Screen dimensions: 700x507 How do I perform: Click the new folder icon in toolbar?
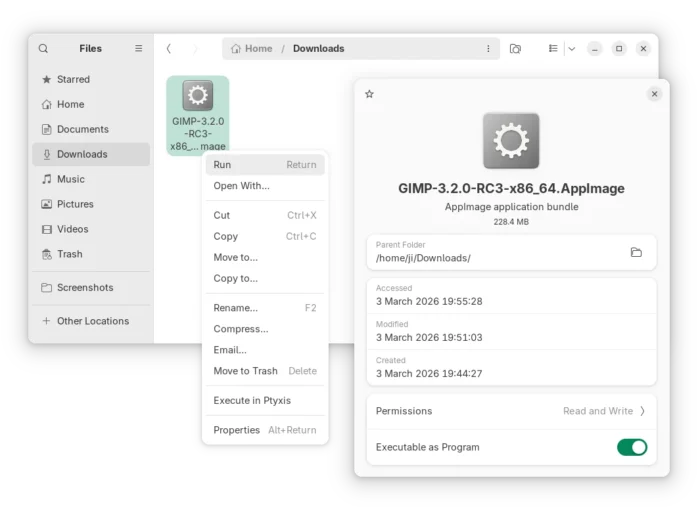pyautogui.click(x=515, y=48)
